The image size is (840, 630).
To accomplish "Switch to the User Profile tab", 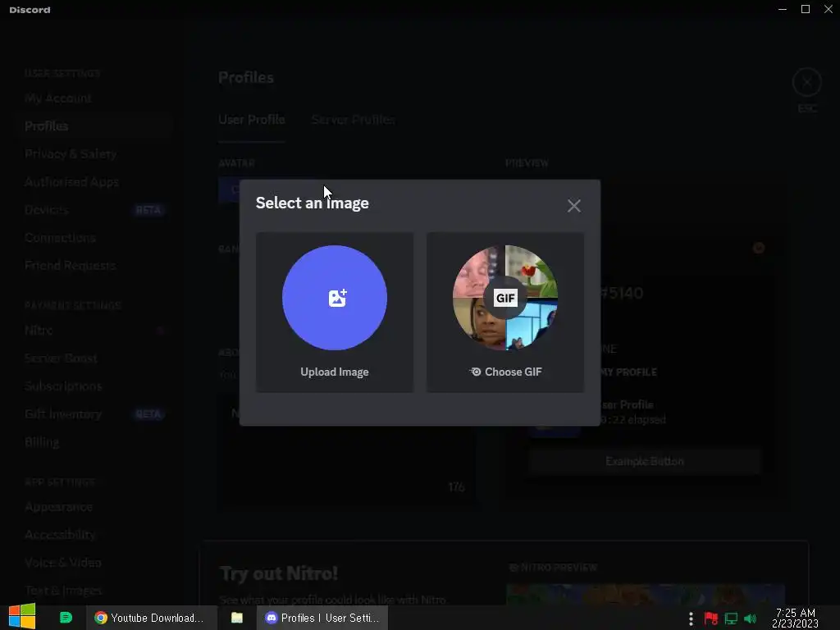I will pyautogui.click(x=251, y=120).
